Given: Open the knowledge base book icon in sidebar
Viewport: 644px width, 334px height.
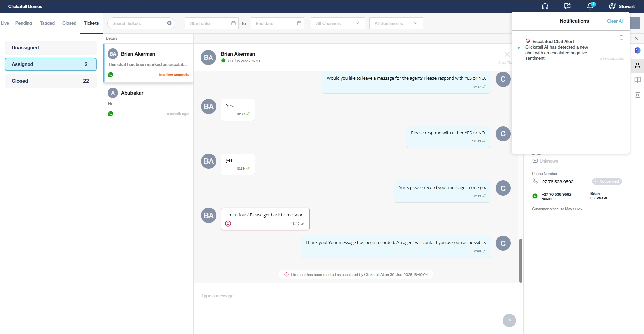Looking at the screenshot, I should coord(637,80).
